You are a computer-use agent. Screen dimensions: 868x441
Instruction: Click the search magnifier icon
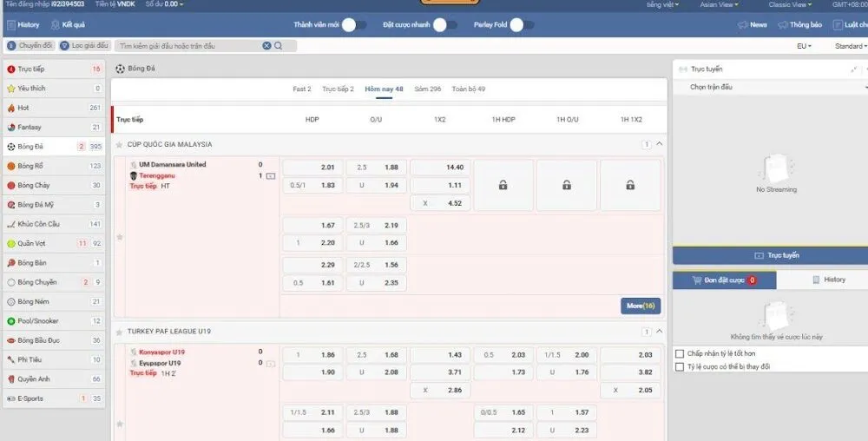click(279, 46)
